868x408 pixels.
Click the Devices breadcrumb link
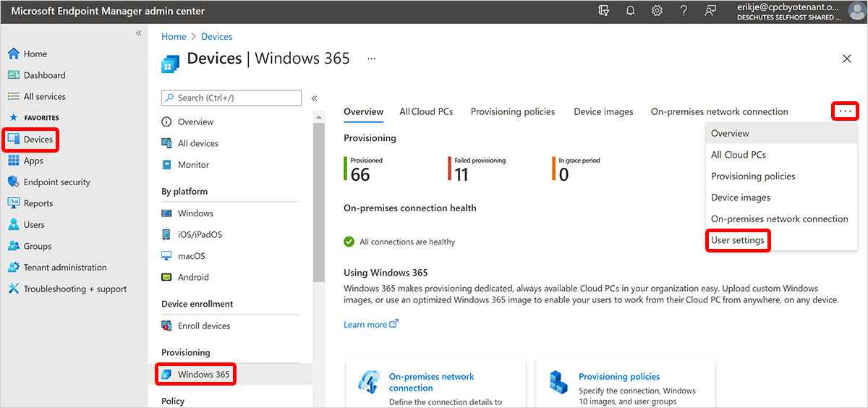pos(217,37)
